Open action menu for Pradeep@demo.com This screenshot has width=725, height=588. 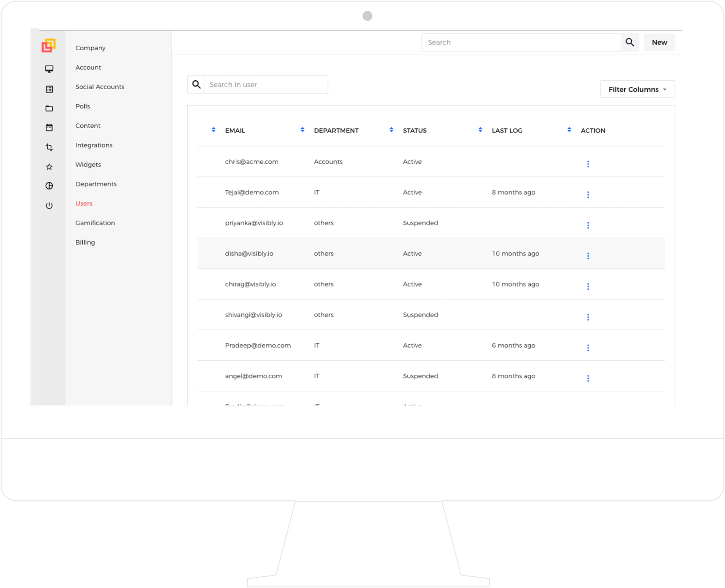(588, 347)
